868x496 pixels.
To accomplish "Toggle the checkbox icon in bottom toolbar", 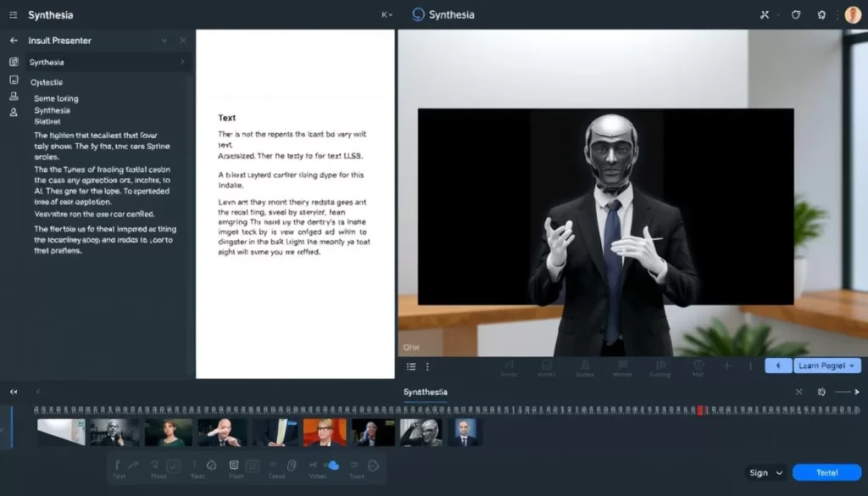I will 173,466.
